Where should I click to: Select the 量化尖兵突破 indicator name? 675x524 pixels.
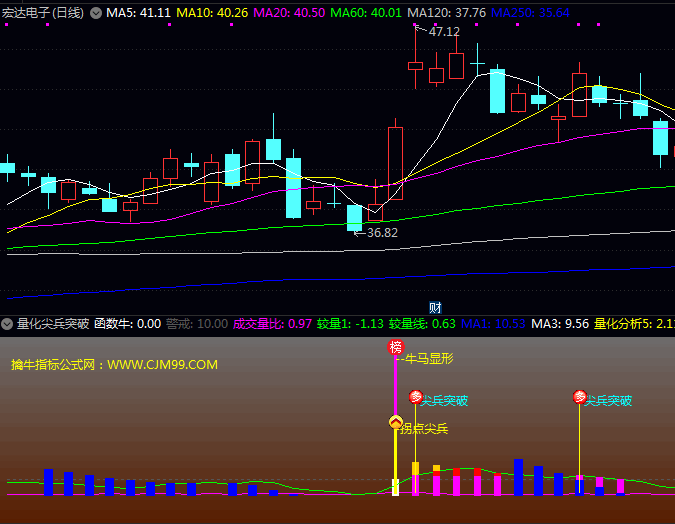pyautogui.click(x=53, y=324)
